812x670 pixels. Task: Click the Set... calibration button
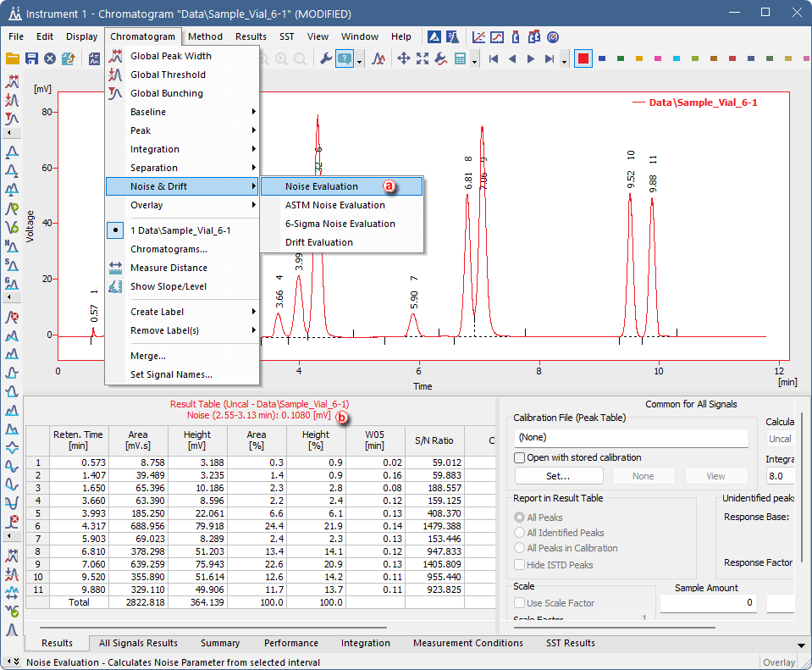[559, 476]
